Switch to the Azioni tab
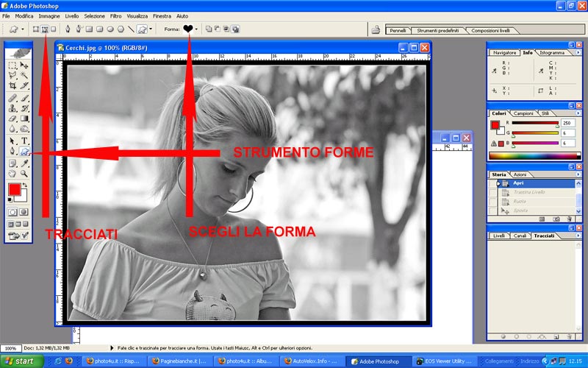The height and width of the screenshot is (368, 588). click(520, 174)
